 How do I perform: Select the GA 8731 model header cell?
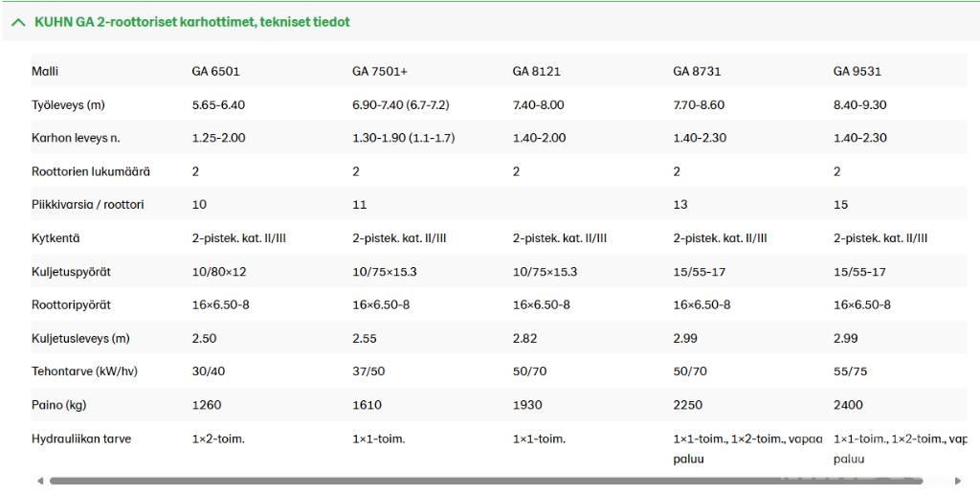(x=697, y=71)
